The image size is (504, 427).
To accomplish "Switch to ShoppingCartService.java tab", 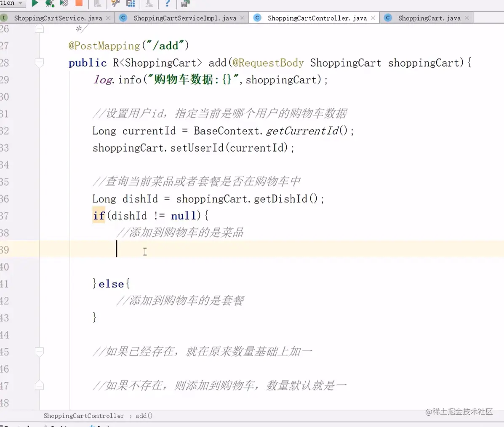I will [x=58, y=18].
